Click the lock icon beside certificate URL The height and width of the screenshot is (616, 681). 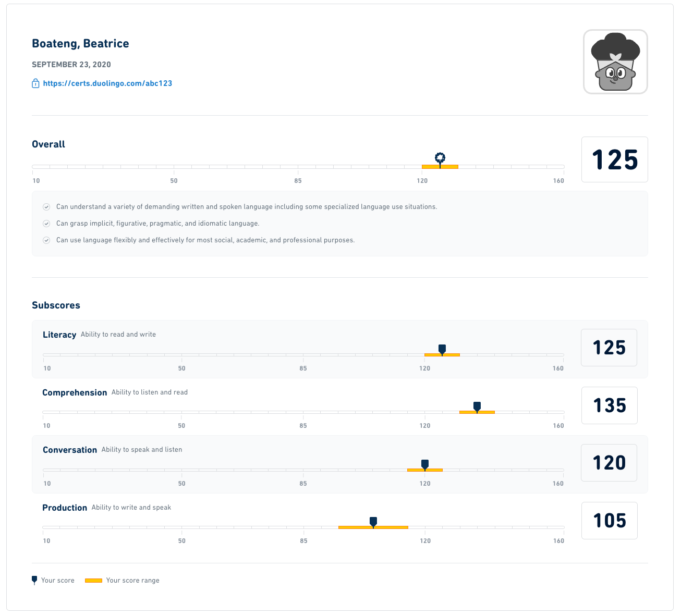pyautogui.click(x=35, y=83)
